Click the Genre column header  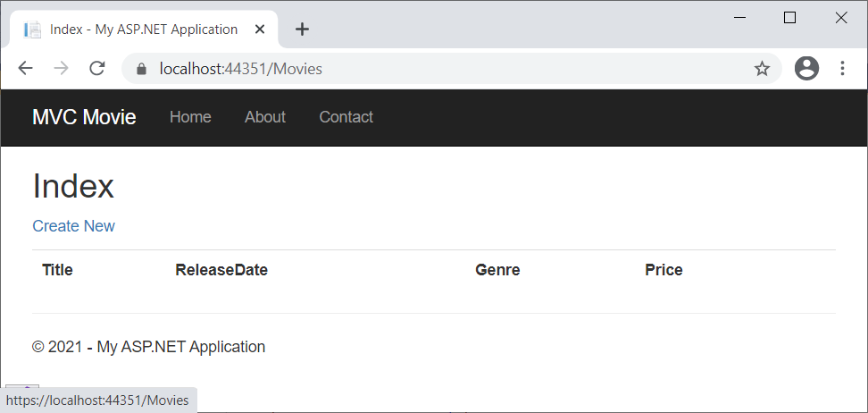click(497, 270)
